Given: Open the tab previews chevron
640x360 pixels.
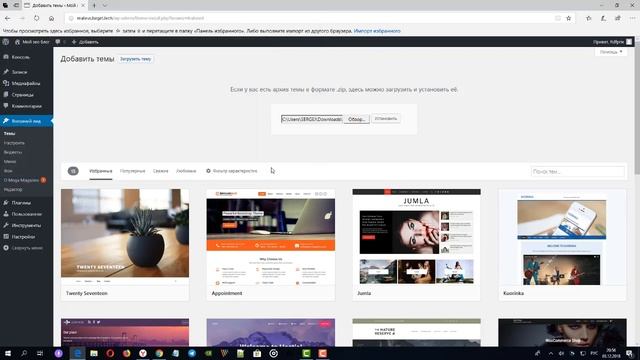Looking at the screenshot, I should pyautogui.click(x=105, y=5).
